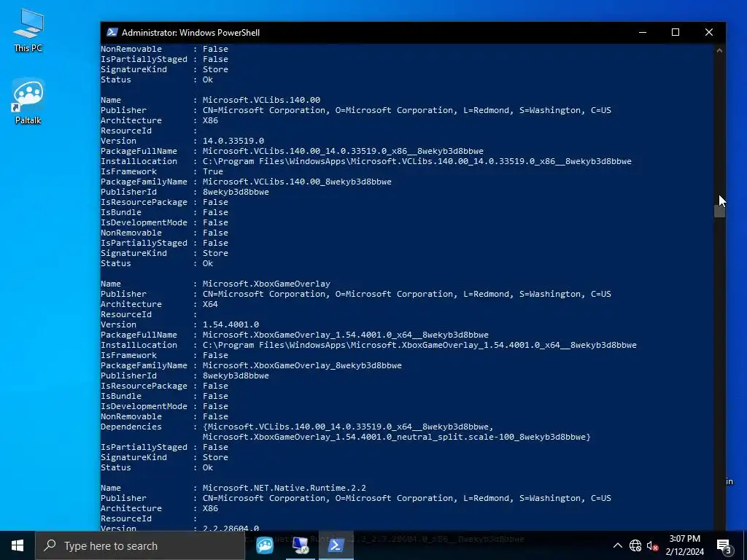Click the VCLibs PackageFullName value

(x=343, y=151)
